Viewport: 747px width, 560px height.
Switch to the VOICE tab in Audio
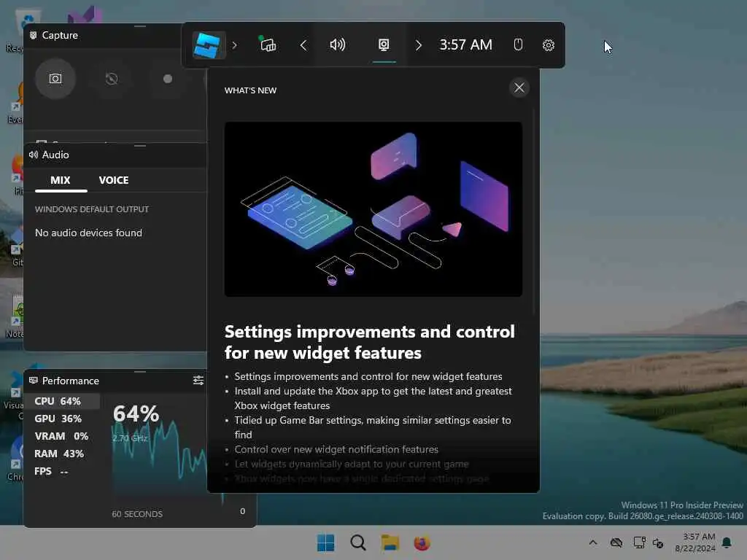click(x=114, y=181)
